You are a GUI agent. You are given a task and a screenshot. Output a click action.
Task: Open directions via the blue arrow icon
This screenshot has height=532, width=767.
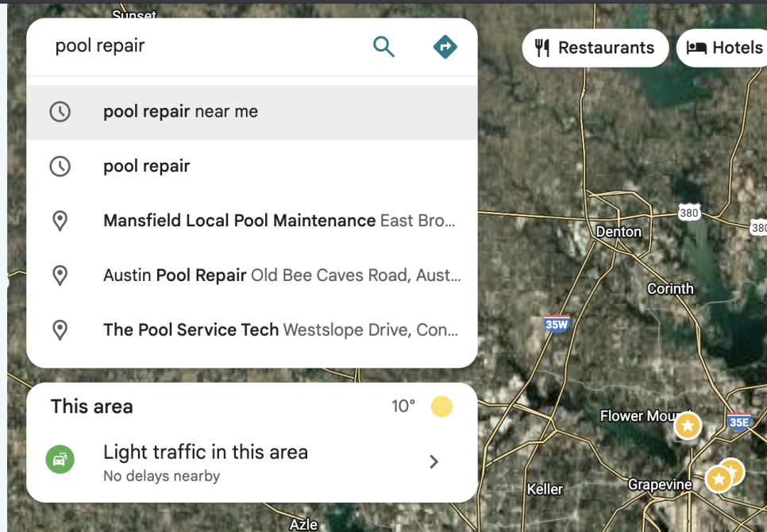445,47
